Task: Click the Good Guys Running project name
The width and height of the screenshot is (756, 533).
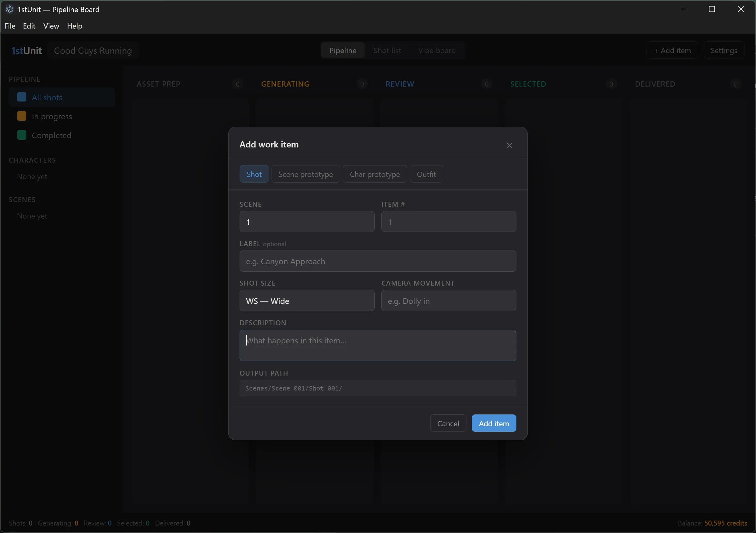Action: 93,50
